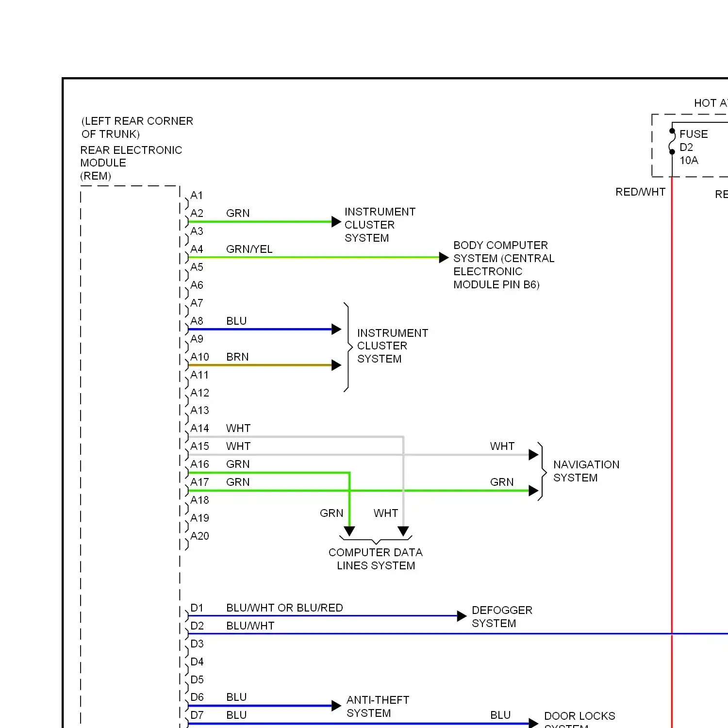Select pin label A2
Screen dimensions: 728x728
click(x=197, y=213)
